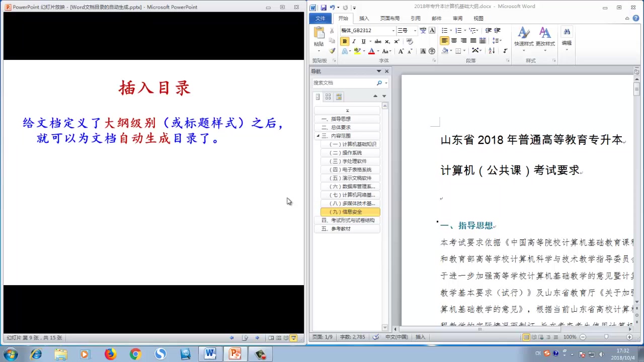Click the Format Painter brush icon
The width and height of the screenshot is (644, 362).
tap(332, 51)
